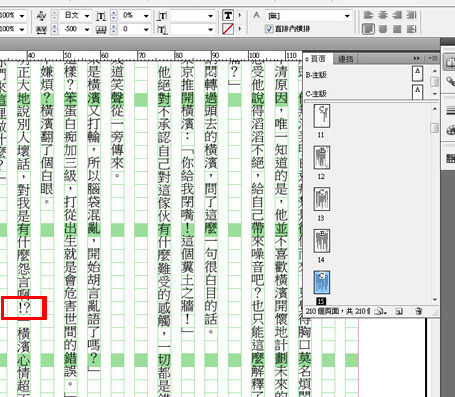Toggle the 直排內橫排 checkbox
Screen dimensions: 455x397
pos(269,29)
